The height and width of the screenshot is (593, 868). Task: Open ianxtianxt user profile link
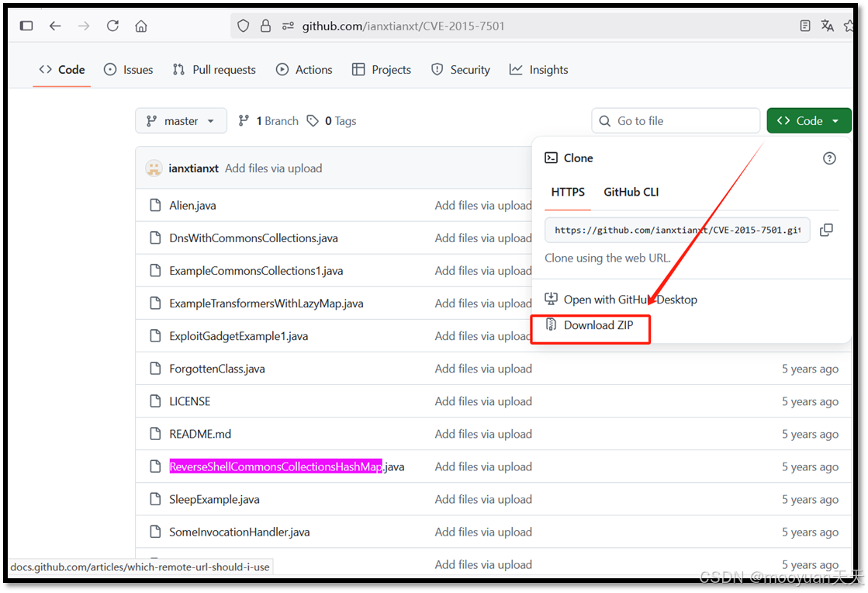pos(194,168)
